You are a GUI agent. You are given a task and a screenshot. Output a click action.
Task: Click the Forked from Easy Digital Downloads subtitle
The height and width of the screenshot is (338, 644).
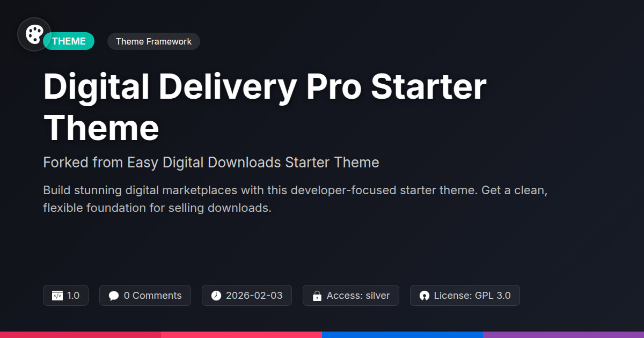(x=211, y=162)
